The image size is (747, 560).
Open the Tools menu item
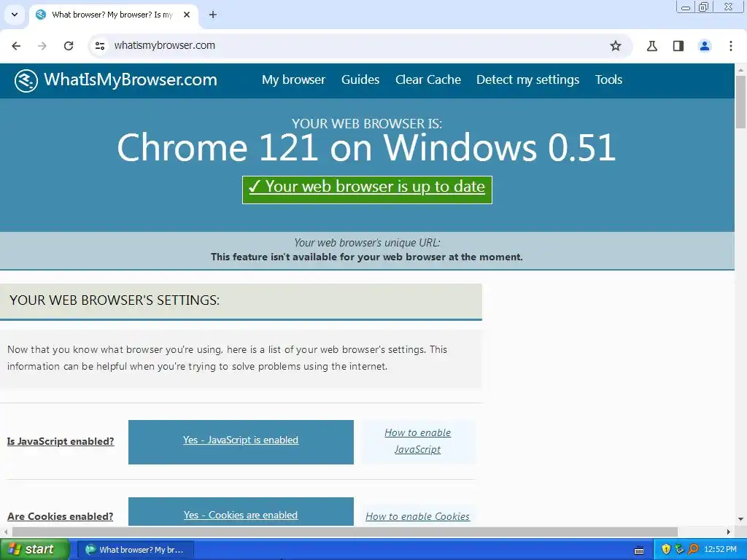[608, 79]
